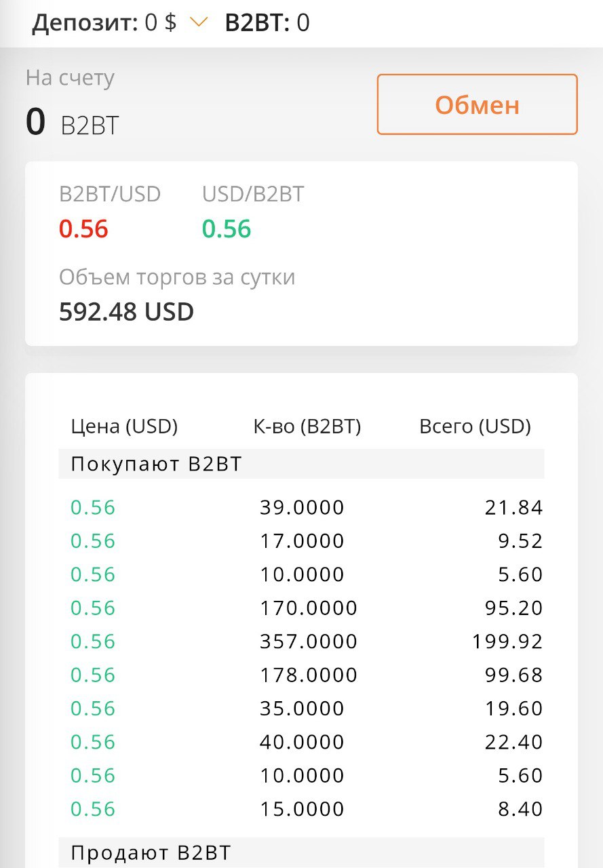Screen dimensions: 603x868
Task: Click the orange Обмен button
Action: click(x=477, y=104)
